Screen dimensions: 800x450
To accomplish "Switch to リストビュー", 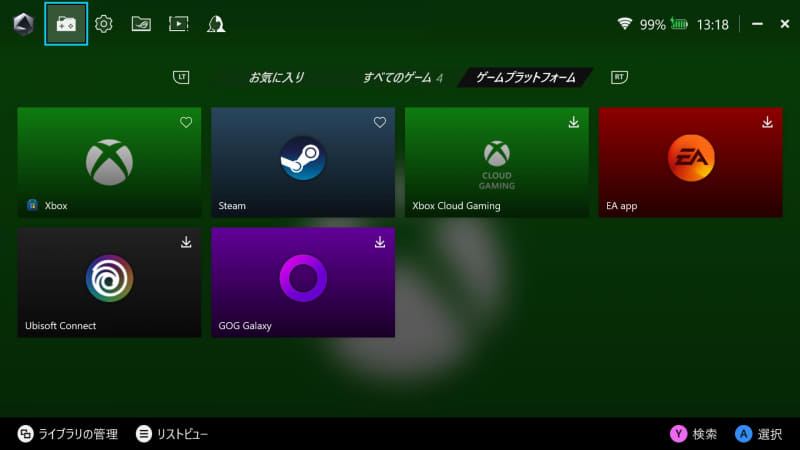I will tap(172, 434).
